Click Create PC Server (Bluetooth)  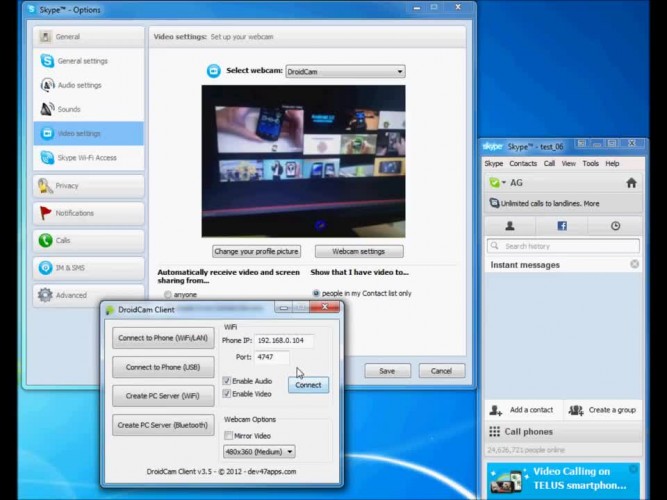[x=163, y=425]
